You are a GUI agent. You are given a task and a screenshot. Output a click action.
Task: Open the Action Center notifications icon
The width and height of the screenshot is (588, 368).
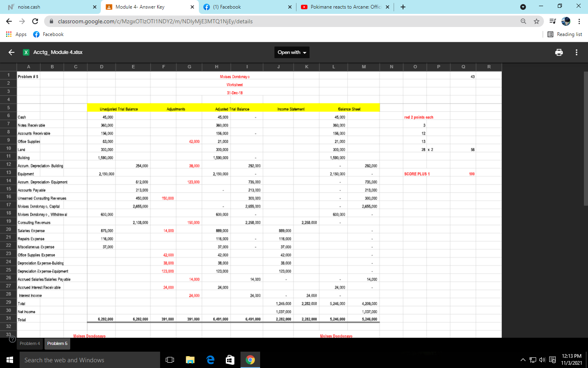[552, 360]
